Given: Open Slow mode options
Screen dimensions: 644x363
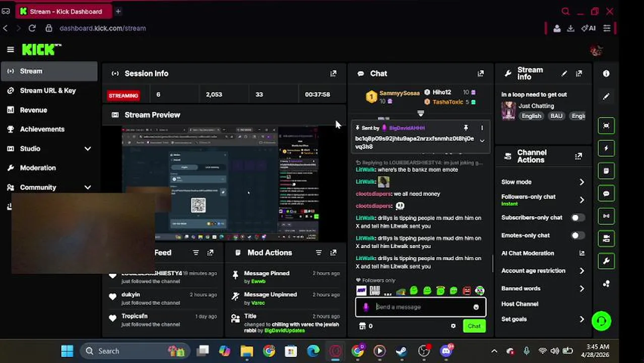Looking at the screenshot, I should click(543, 182).
